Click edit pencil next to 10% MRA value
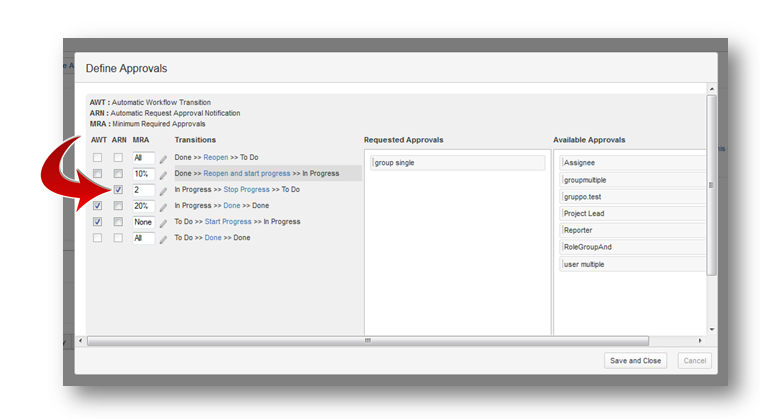Viewport: 760px width, 419px height. click(164, 174)
